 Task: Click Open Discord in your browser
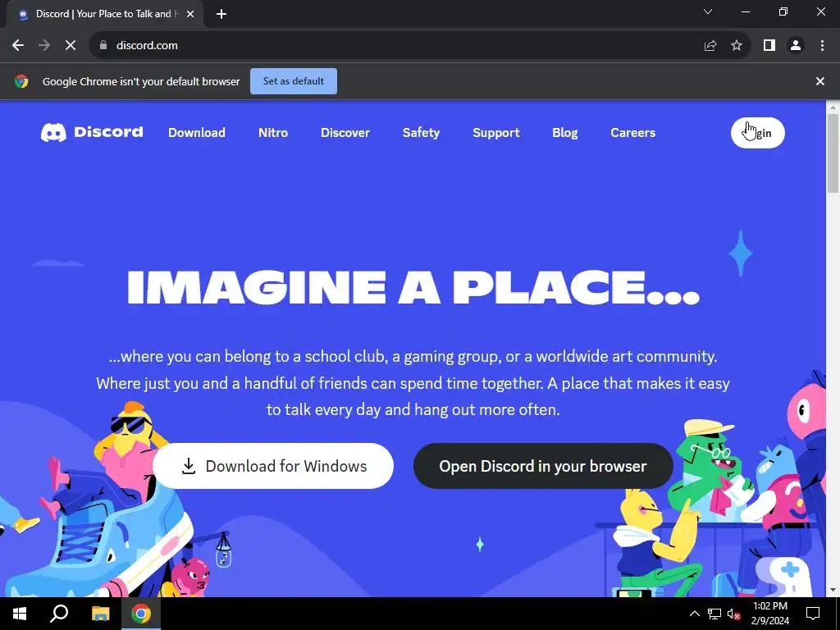(543, 466)
